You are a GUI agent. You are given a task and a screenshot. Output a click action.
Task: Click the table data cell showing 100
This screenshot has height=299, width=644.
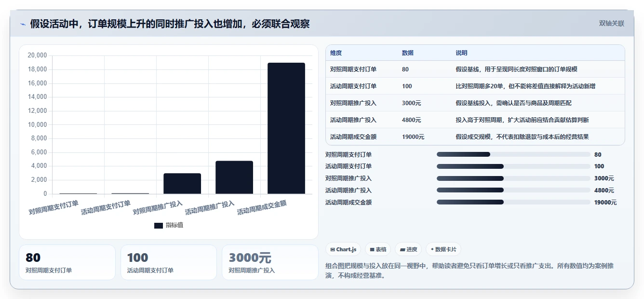tap(407, 86)
